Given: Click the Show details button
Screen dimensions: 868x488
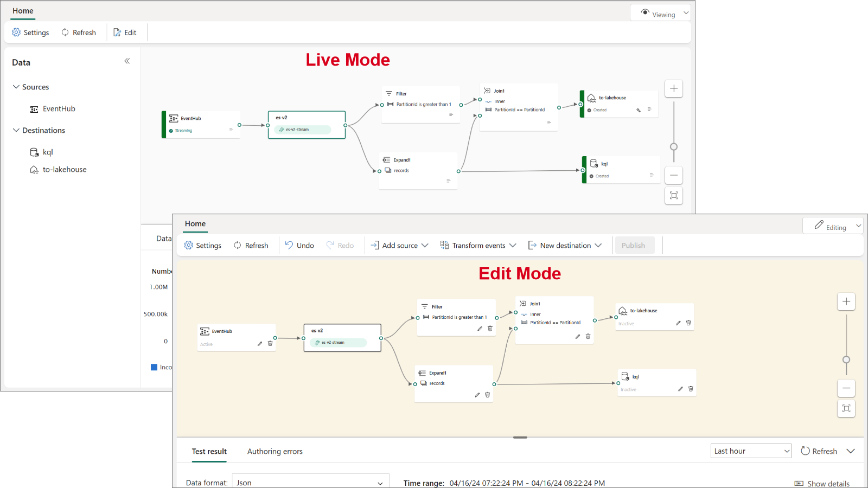Looking at the screenshot, I should pos(822,484).
